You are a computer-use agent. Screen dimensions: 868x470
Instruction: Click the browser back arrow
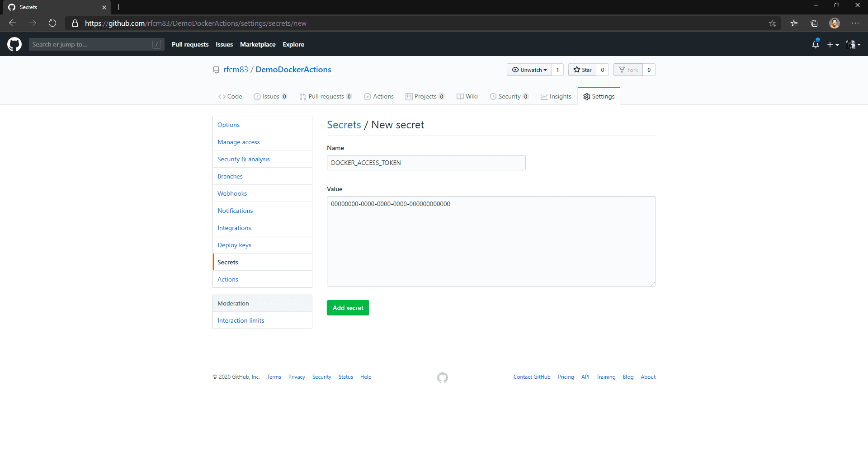pyautogui.click(x=13, y=23)
